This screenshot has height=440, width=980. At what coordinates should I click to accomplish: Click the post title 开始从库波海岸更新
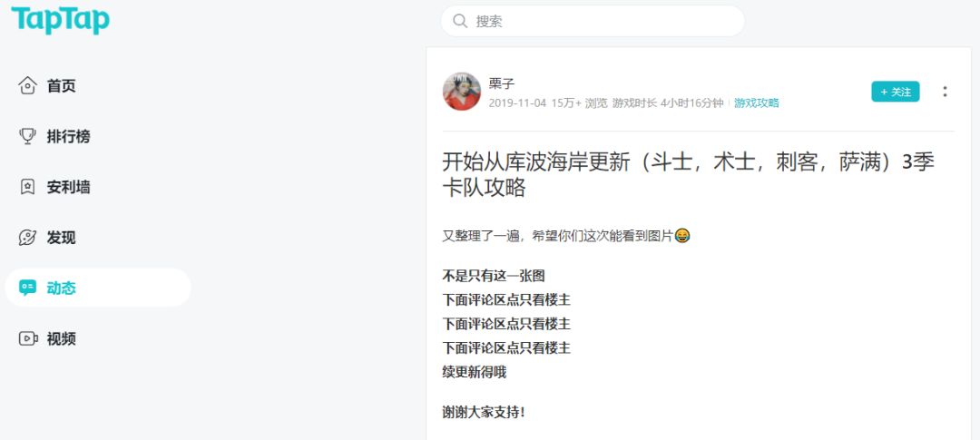click(x=688, y=174)
